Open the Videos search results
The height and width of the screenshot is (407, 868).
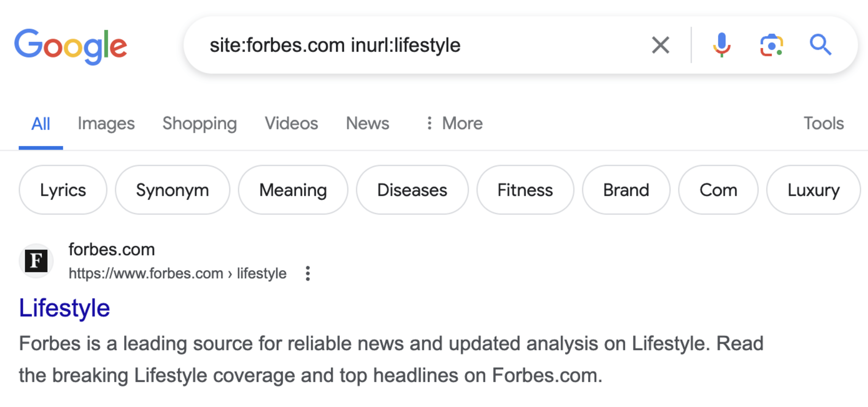(x=291, y=123)
